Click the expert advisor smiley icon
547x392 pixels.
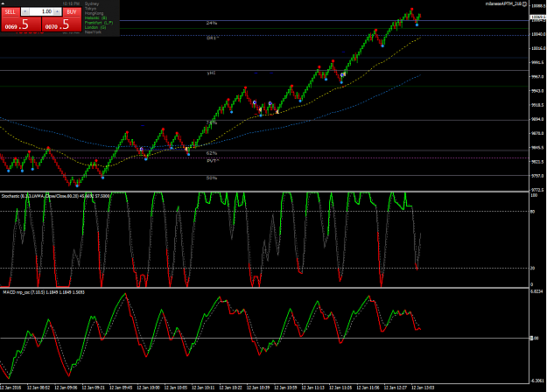[x=525, y=3]
